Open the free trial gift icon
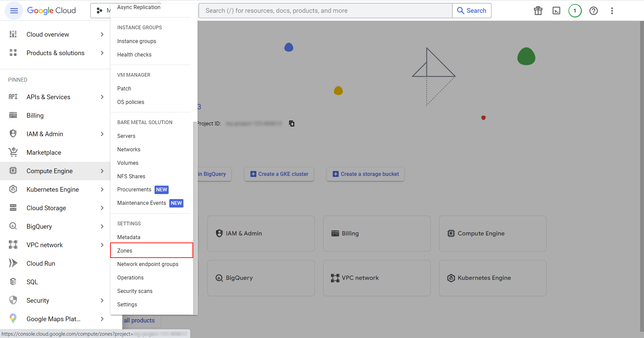 pyautogui.click(x=538, y=11)
